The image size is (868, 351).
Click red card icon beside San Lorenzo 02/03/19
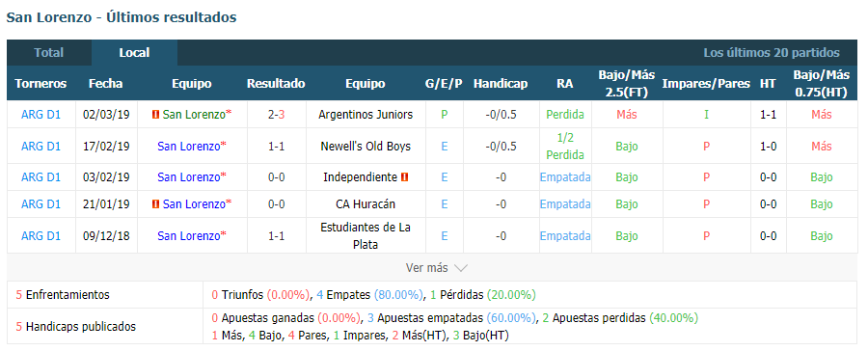click(x=155, y=115)
